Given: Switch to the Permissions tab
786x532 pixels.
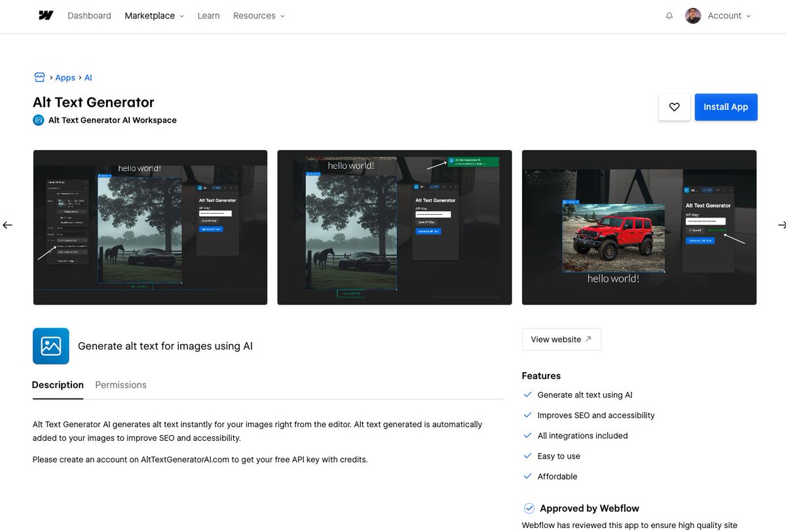Looking at the screenshot, I should point(121,385).
